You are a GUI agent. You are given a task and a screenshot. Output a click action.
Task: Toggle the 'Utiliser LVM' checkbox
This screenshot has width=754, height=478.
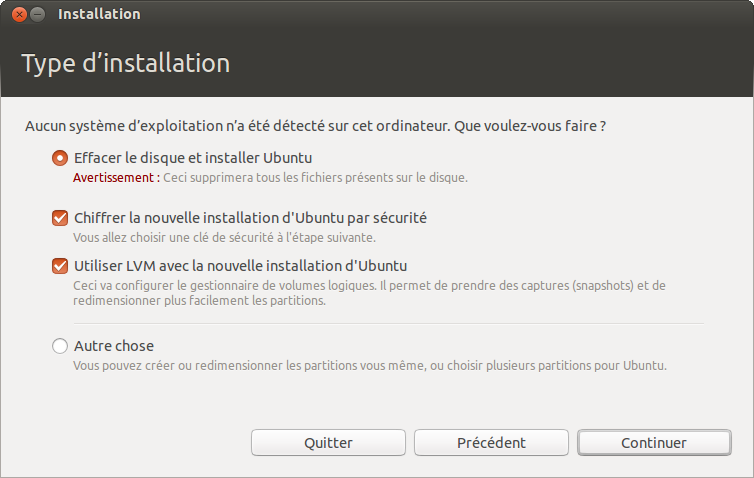point(60,266)
